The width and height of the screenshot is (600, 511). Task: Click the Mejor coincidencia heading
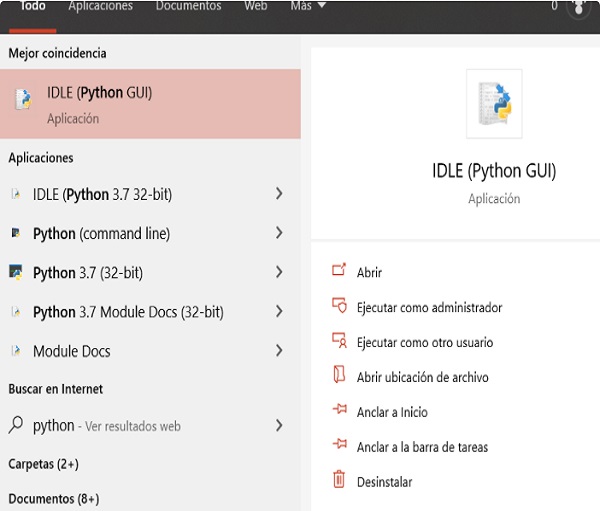pyautogui.click(x=57, y=53)
